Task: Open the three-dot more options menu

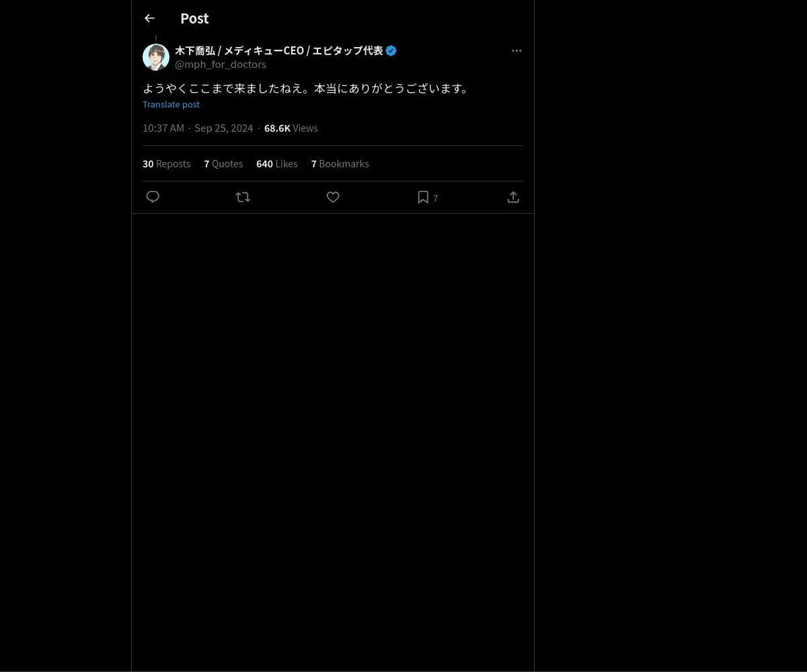Action: (x=516, y=50)
